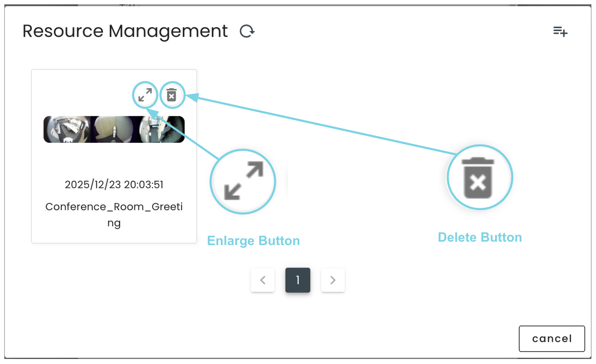This screenshot has height=364, width=596.
Task: Click the refresh icon beside Resource Management
Action: point(247,31)
